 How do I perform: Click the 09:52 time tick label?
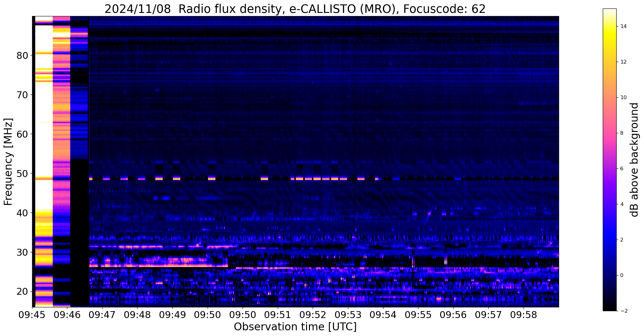coord(313,315)
